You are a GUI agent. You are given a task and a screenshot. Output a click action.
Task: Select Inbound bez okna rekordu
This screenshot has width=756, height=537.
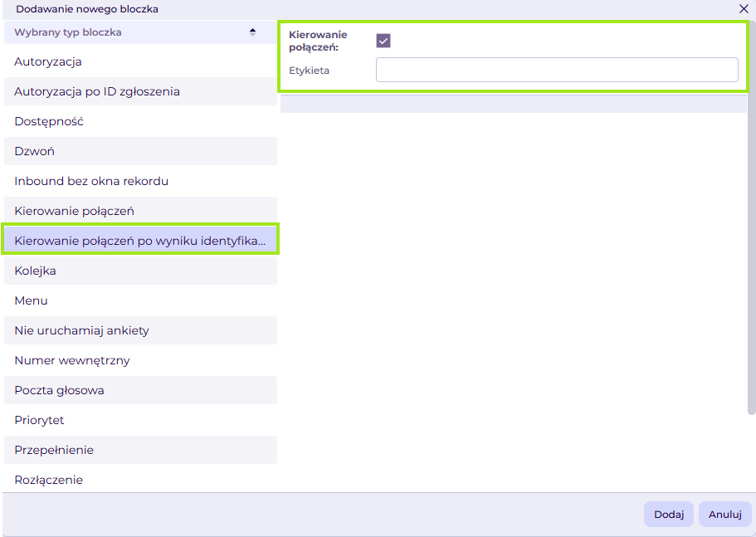pyautogui.click(x=140, y=181)
